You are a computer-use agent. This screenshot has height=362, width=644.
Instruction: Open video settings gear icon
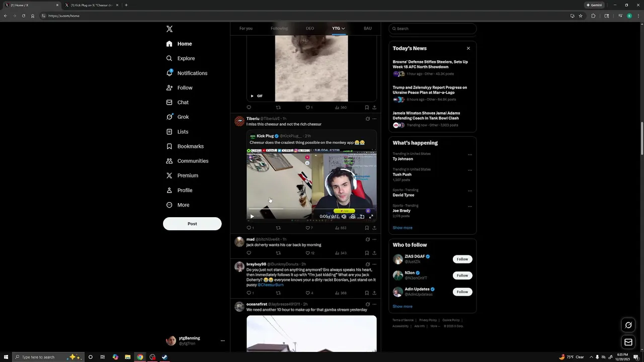353,217
